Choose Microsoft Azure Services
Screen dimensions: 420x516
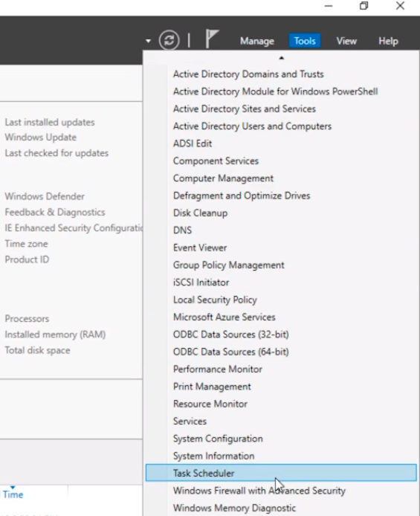pyautogui.click(x=224, y=317)
